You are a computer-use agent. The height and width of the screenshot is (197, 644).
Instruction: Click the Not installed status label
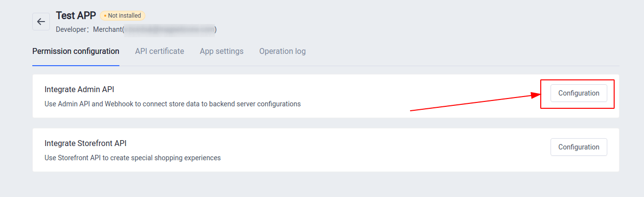[124, 16]
